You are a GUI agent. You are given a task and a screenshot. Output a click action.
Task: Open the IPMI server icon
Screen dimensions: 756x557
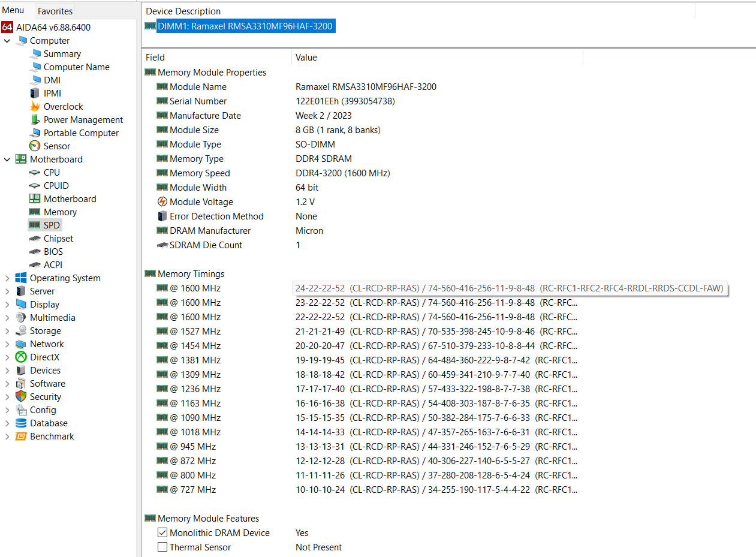(35, 93)
